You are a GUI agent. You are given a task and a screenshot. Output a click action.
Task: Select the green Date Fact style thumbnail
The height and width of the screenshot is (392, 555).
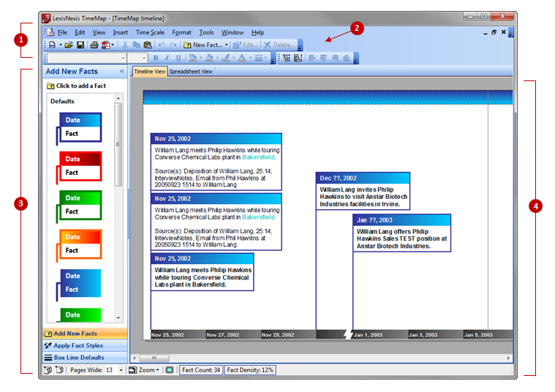pyautogui.click(x=79, y=207)
